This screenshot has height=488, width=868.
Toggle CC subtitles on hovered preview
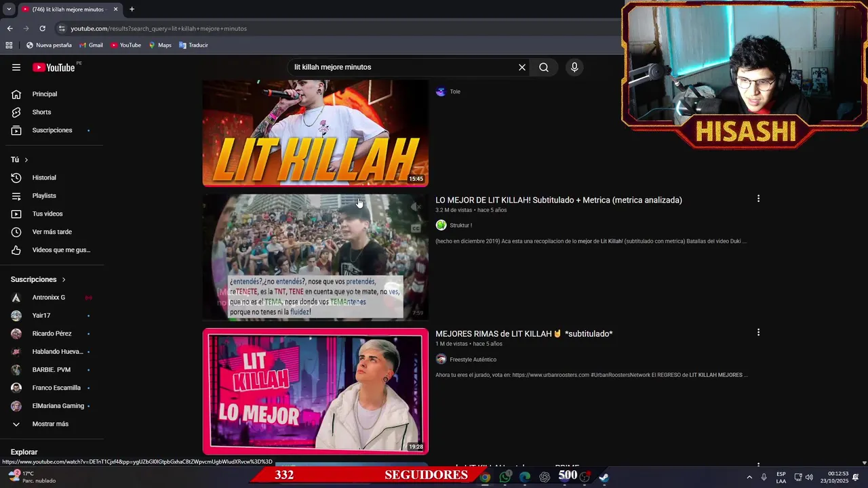[x=416, y=228]
